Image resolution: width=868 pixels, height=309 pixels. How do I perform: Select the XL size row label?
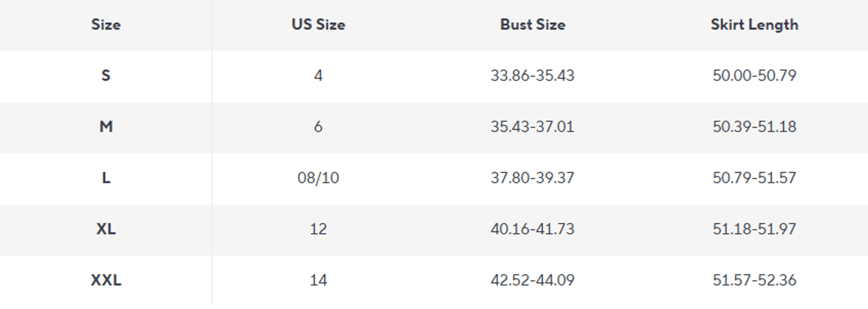pyautogui.click(x=106, y=229)
